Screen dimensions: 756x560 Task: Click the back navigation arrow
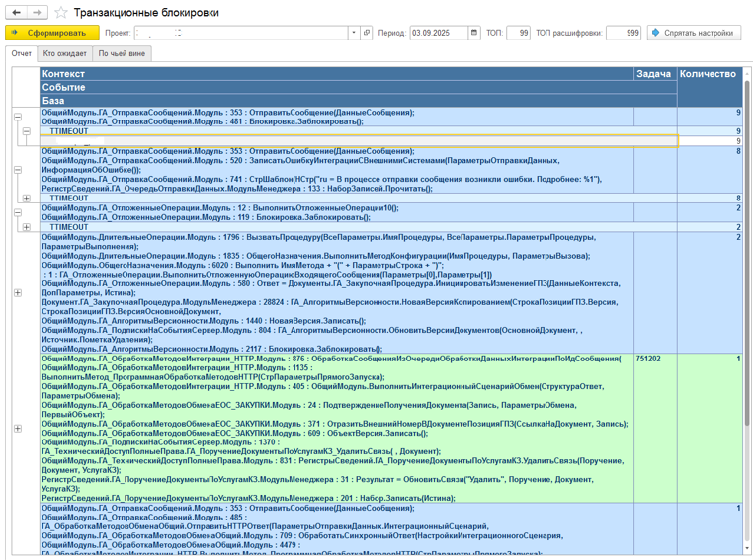point(17,13)
